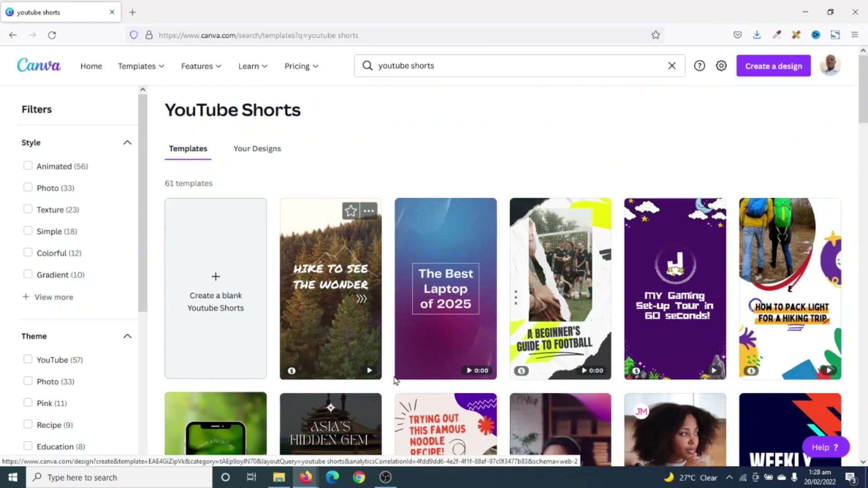Click the main page vertical scrollbar
The image size is (868, 488).
863,88
